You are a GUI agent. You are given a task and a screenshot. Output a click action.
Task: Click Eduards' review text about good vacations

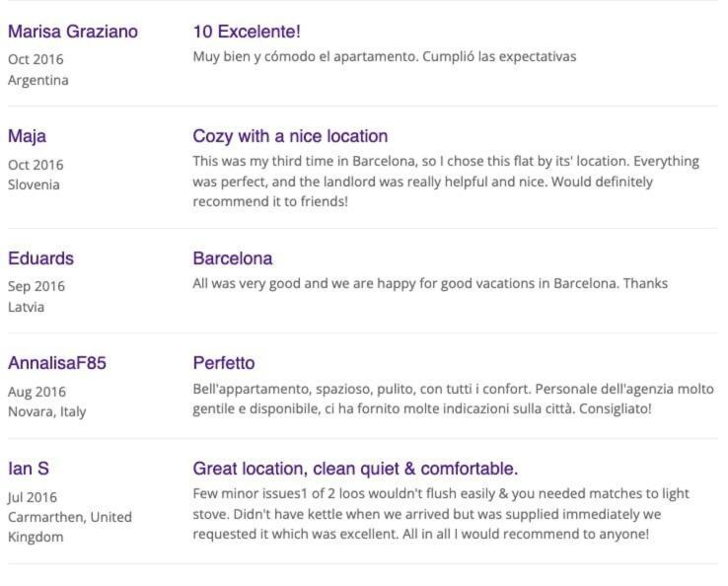(x=430, y=283)
